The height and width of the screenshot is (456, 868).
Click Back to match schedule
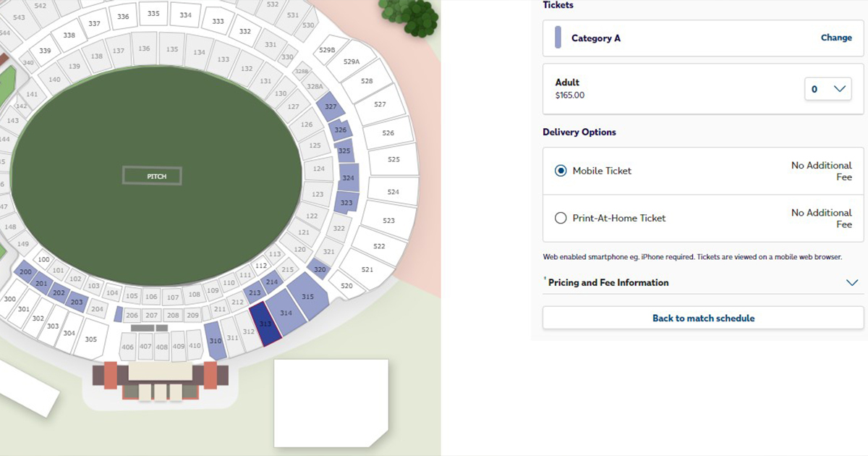click(x=702, y=318)
